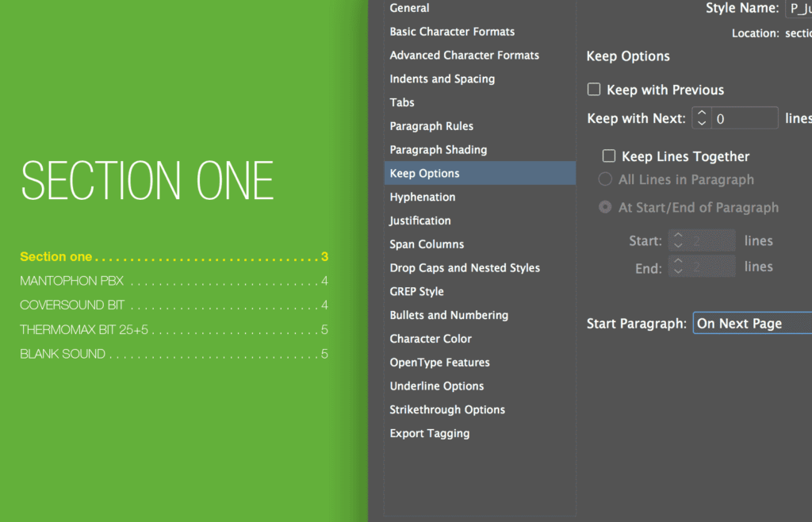Switch to Hyphenation settings
812x522 pixels.
(422, 197)
